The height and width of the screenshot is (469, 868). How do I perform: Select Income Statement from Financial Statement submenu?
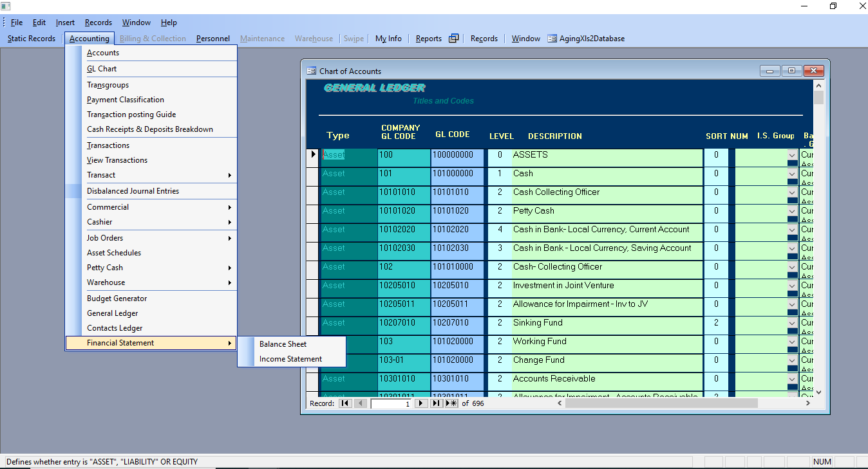tap(292, 359)
